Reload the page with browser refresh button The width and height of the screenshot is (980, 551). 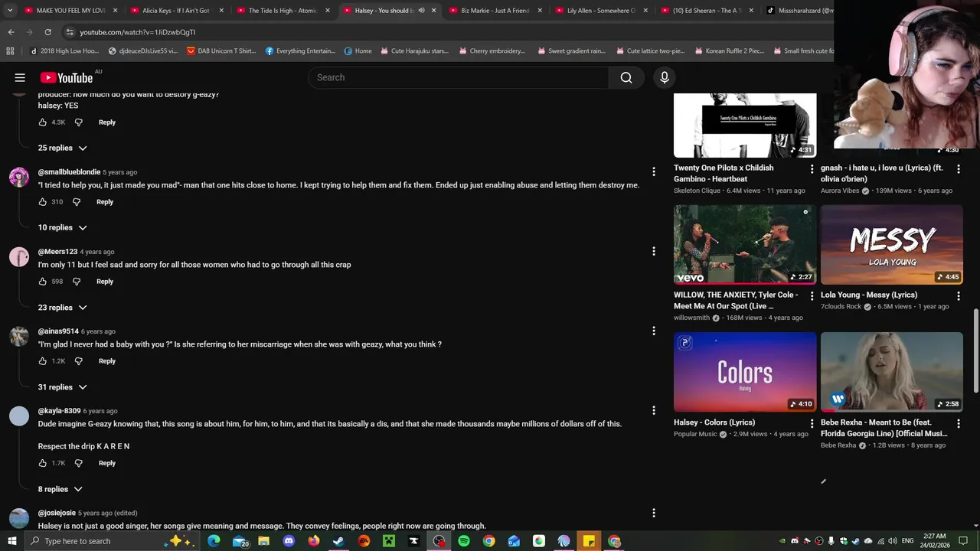(47, 32)
